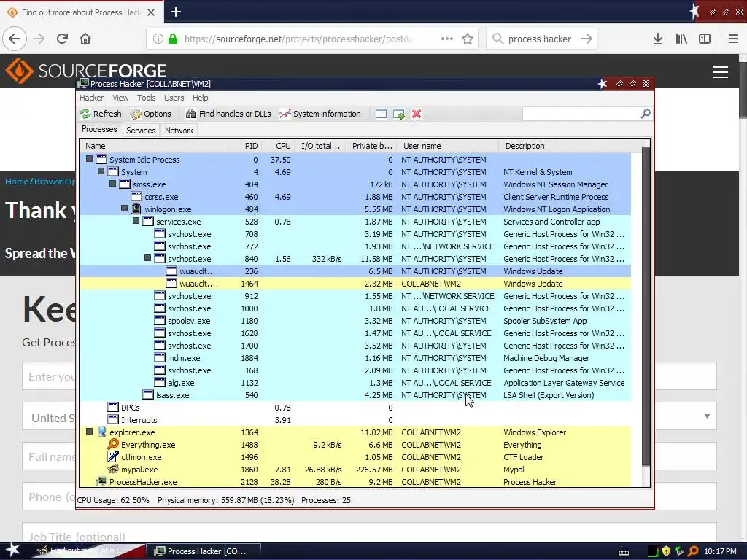The width and height of the screenshot is (747, 560).
Task: Collapse the smss.exe tree node
Action: [112, 184]
